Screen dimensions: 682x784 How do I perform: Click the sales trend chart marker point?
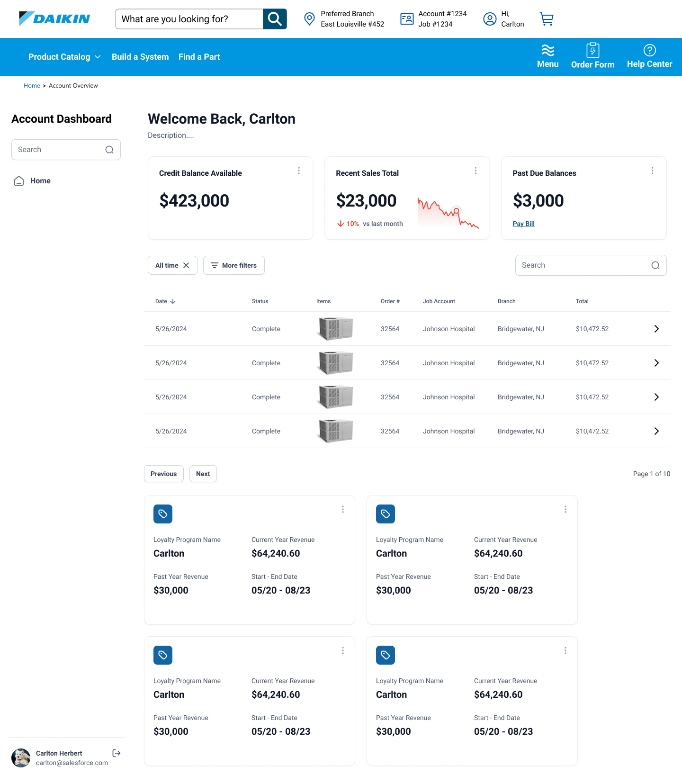pos(457,211)
